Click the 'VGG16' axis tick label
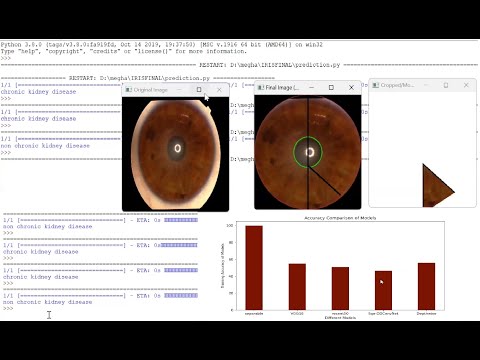Viewport: 480px width, 360px height. 297,314
